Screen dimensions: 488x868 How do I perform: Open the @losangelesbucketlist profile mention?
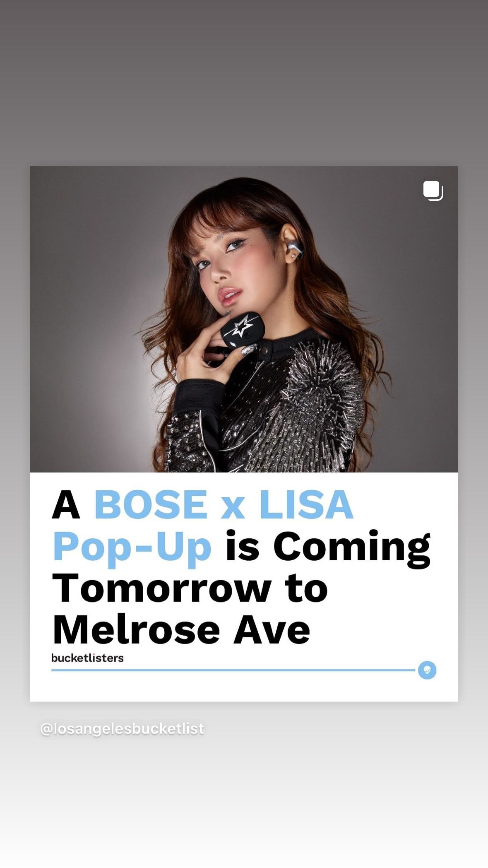[122, 728]
